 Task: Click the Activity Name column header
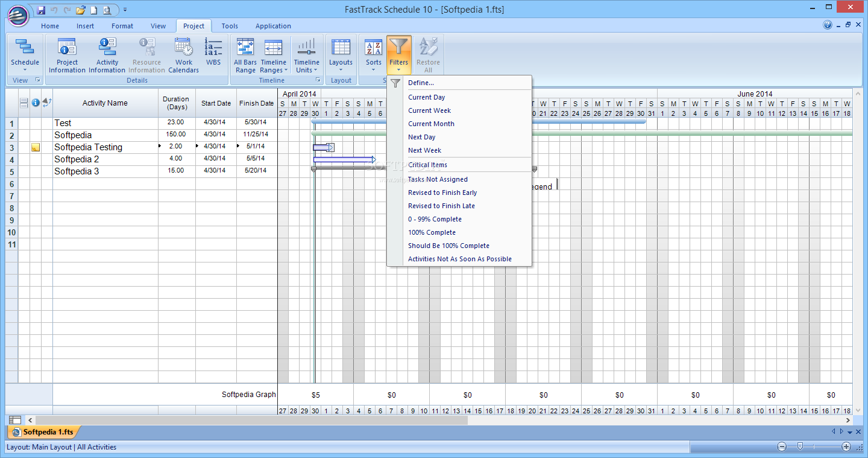(105, 103)
